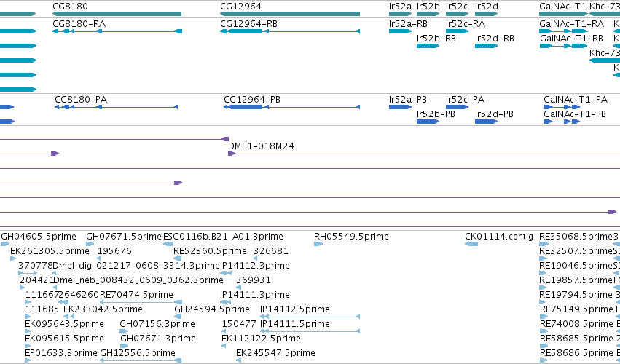Open the GalNAc-T1-PA protein label
620x364 pixels.
(x=576, y=99)
